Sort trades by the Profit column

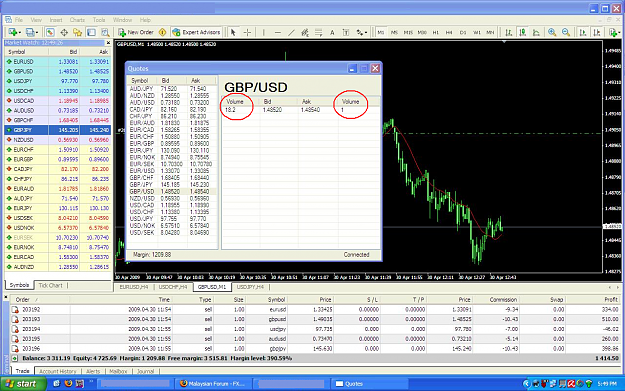click(594, 299)
